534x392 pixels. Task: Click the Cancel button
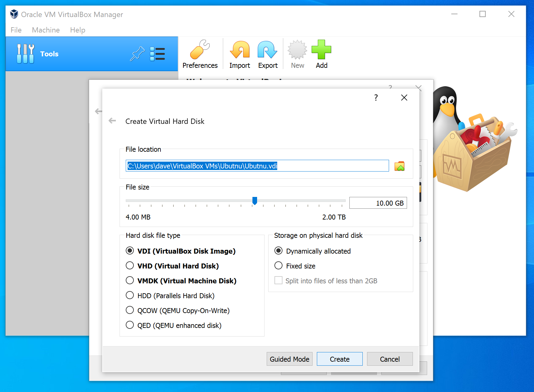pos(390,359)
